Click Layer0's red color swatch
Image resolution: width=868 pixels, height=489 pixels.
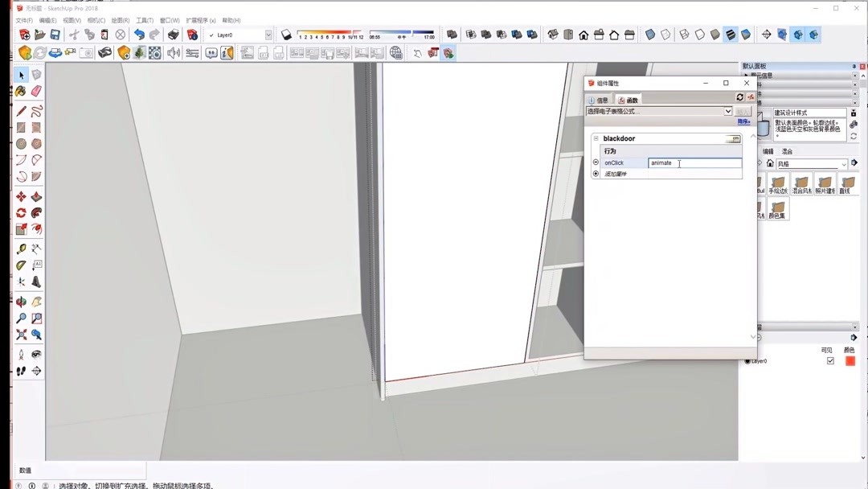pos(850,361)
